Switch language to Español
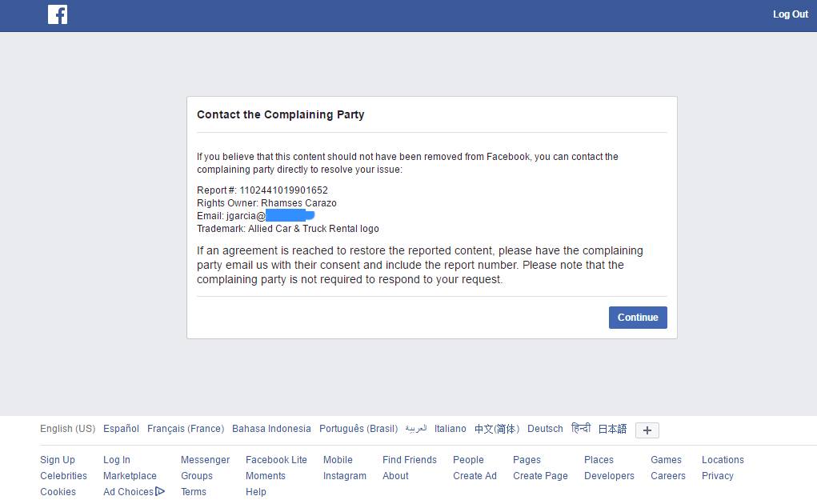 121,429
